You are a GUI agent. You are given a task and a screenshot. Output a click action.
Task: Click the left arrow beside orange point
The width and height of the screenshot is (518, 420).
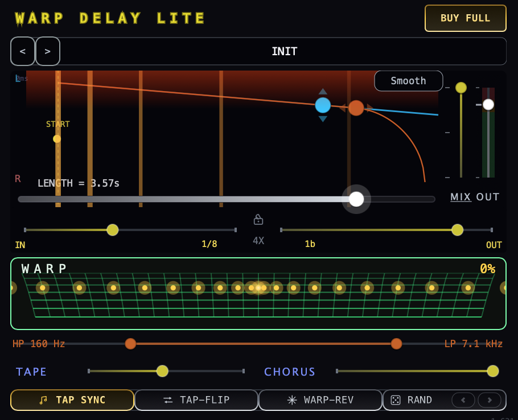[343, 108]
